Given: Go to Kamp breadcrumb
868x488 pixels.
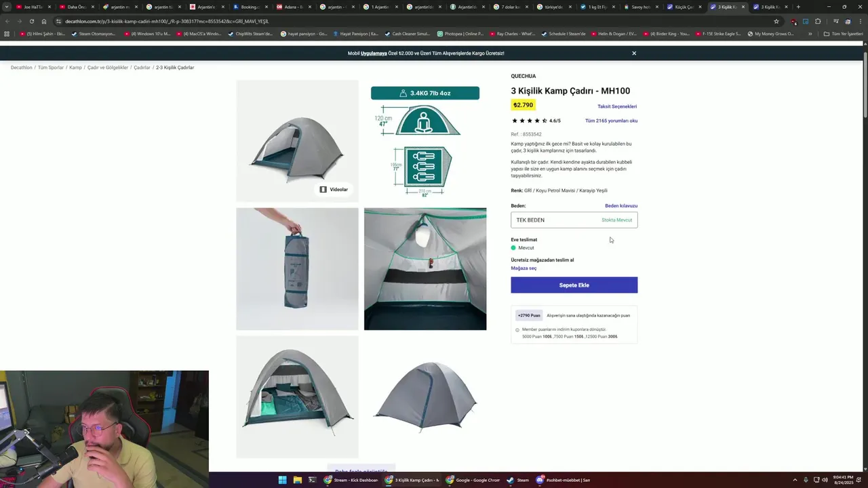Looking at the screenshot, I should coord(75,68).
